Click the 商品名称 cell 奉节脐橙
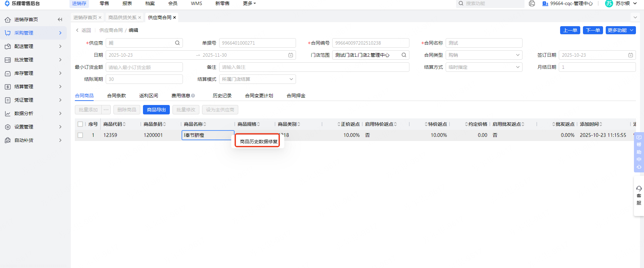The height and width of the screenshot is (268, 644). point(208,135)
